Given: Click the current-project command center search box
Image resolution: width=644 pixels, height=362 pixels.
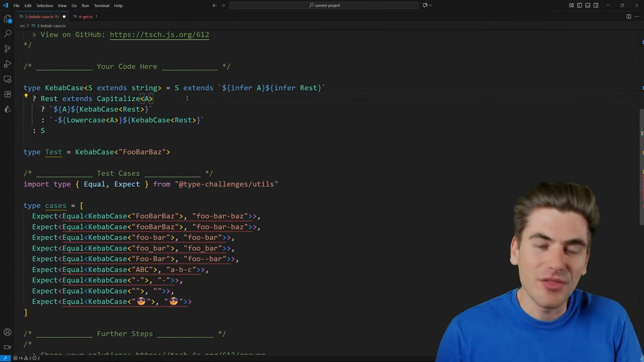Looking at the screenshot, I should click(x=324, y=6).
